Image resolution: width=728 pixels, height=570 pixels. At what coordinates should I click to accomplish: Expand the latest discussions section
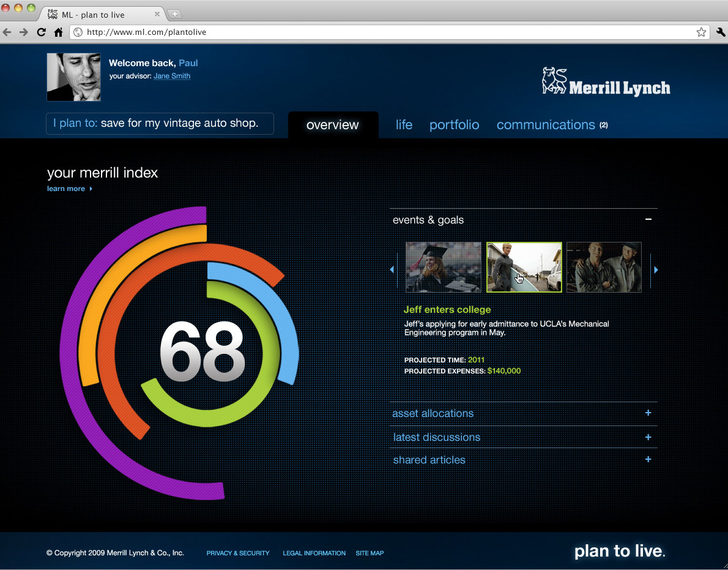tap(648, 437)
